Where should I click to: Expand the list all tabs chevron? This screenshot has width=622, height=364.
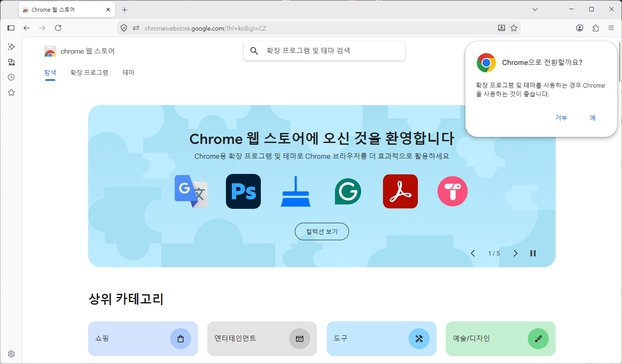click(x=535, y=9)
